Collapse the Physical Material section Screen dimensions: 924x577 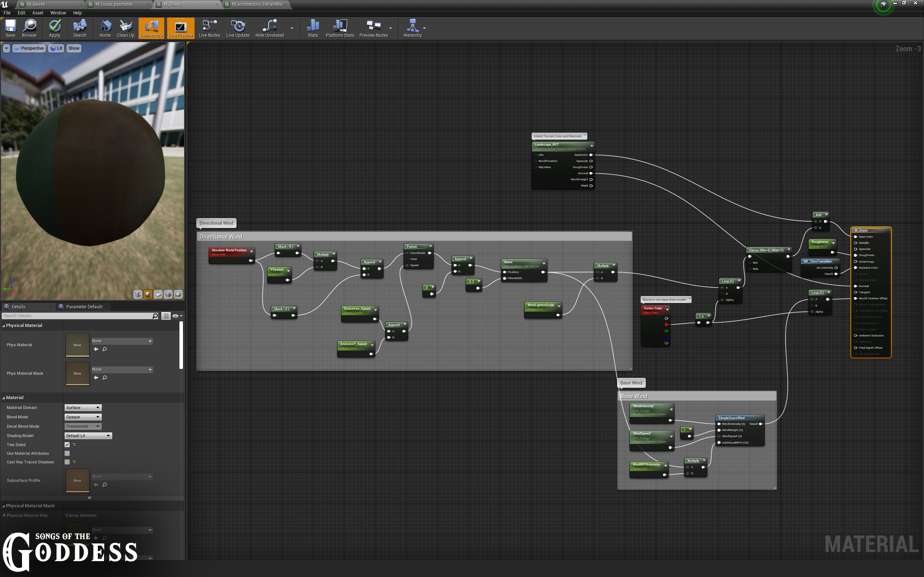pos(4,326)
